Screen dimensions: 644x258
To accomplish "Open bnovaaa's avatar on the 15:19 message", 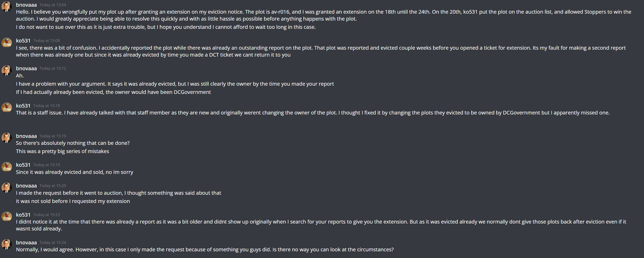I will point(7,138).
